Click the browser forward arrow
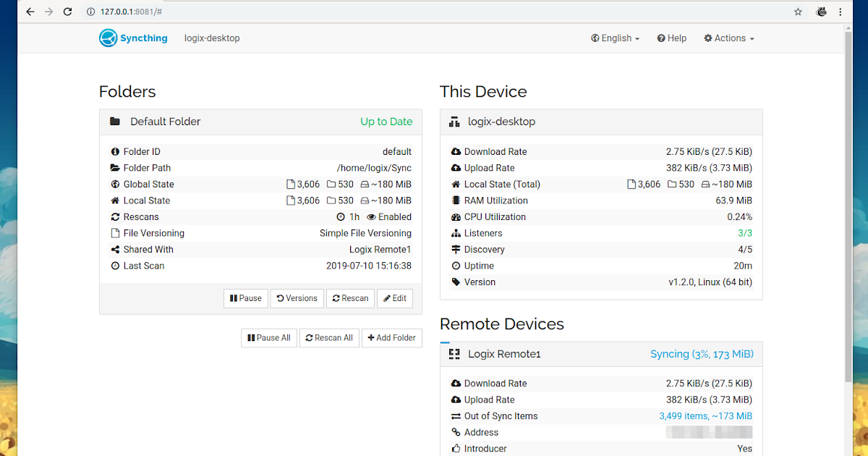Image resolution: width=868 pixels, height=456 pixels. pos(49,12)
